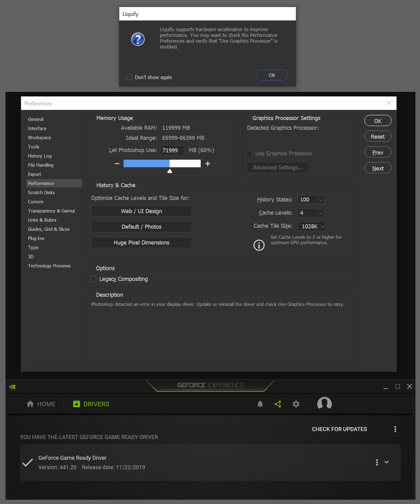Click CHECK FOR UPDATES
The height and width of the screenshot is (504, 420).
pyautogui.click(x=339, y=429)
